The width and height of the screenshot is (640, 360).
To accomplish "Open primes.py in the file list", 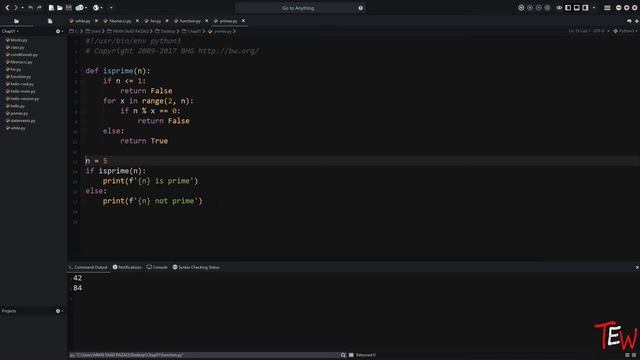I will (x=19, y=113).
